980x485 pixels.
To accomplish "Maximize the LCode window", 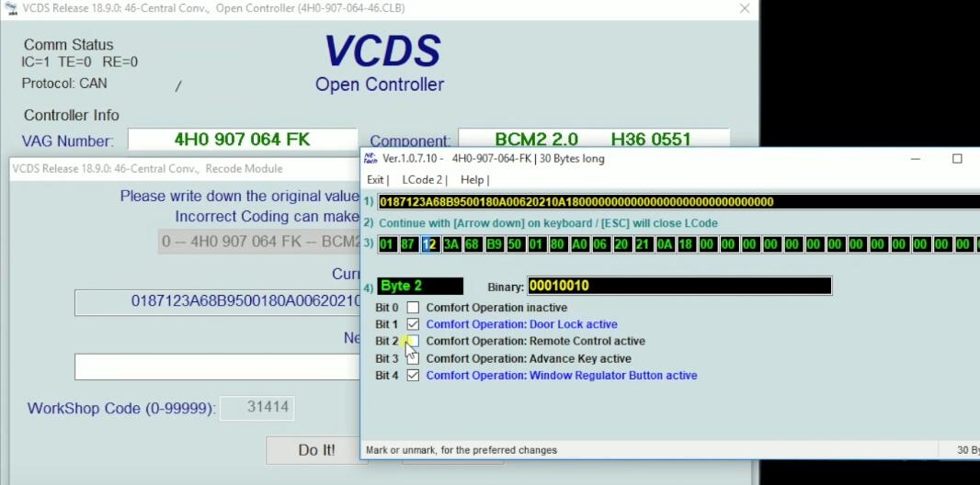I will pos(957,159).
